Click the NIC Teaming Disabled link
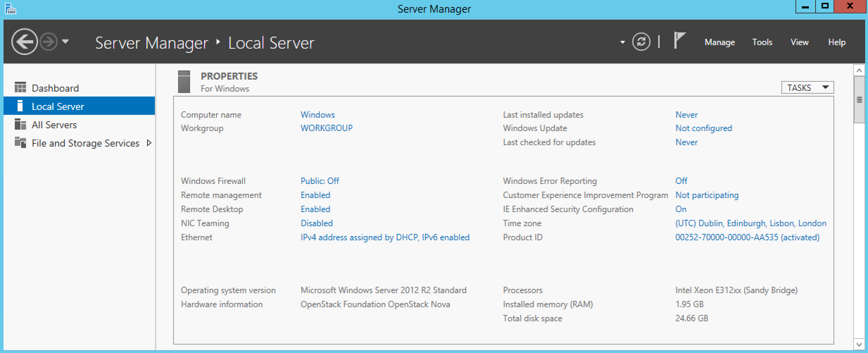The height and width of the screenshot is (353, 868). tap(316, 223)
